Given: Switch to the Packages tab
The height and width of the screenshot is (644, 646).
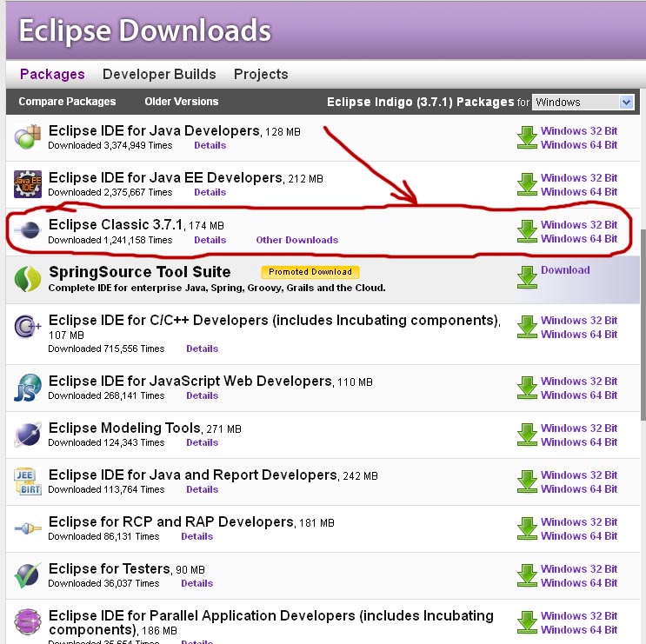Looking at the screenshot, I should 52,74.
